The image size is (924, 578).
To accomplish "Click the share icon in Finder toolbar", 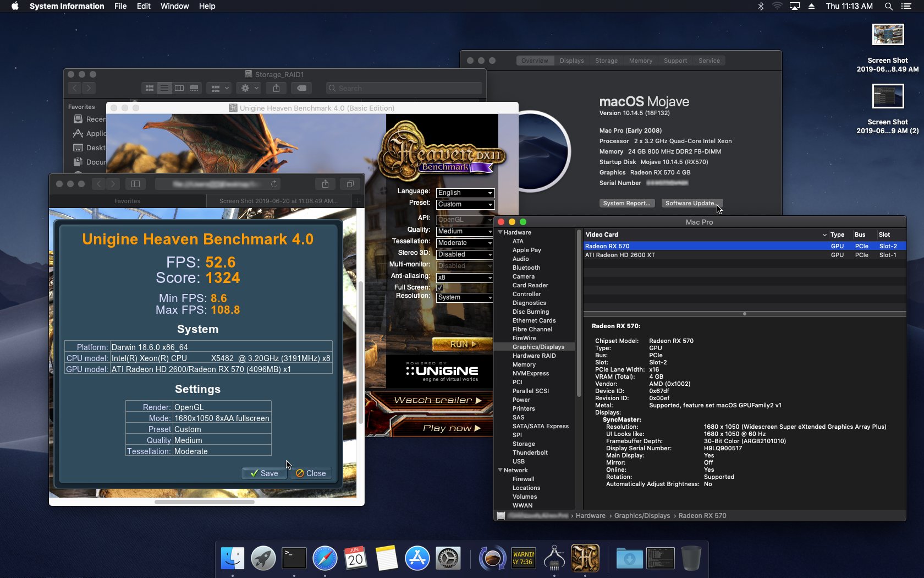I will pos(276,88).
